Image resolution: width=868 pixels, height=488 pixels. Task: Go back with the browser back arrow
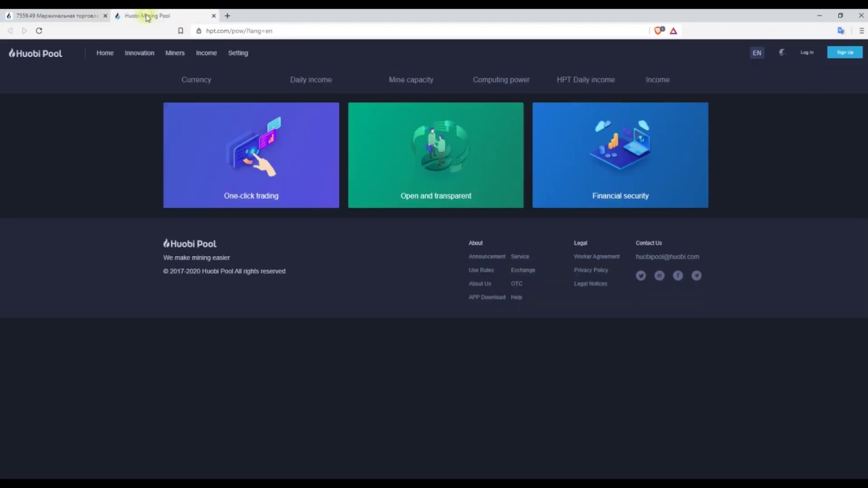coord(9,30)
